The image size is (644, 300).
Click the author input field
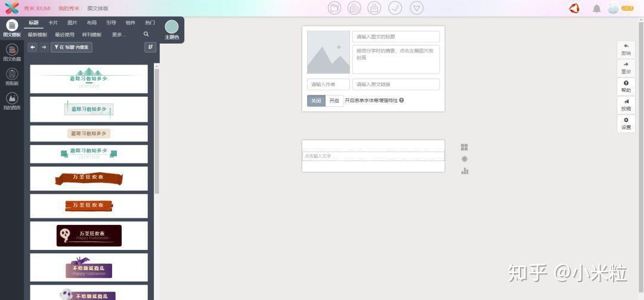(x=328, y=84)
